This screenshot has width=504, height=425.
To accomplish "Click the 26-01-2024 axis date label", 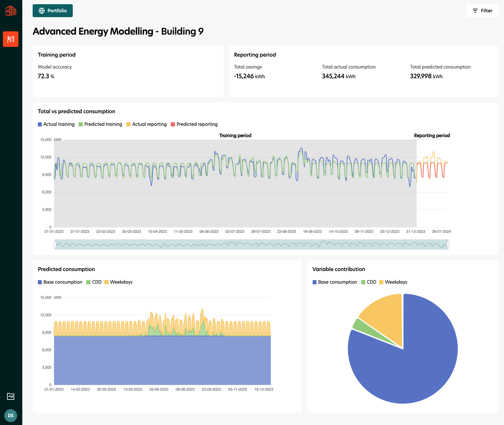I will point(442,232).
